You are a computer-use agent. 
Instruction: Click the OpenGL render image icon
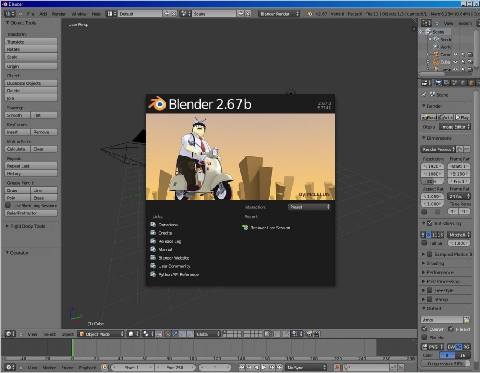pyautogui.click(x=309, y=334)
